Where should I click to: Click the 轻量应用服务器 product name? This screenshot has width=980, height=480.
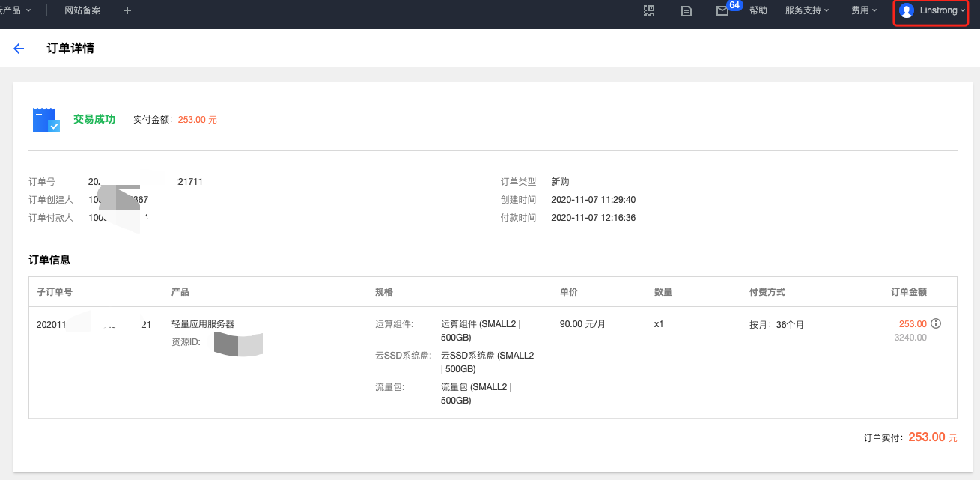tap(203, 324)
